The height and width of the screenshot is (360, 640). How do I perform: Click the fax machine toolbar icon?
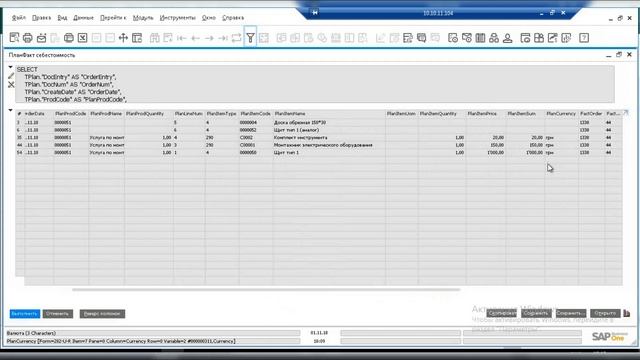[69, 38]
